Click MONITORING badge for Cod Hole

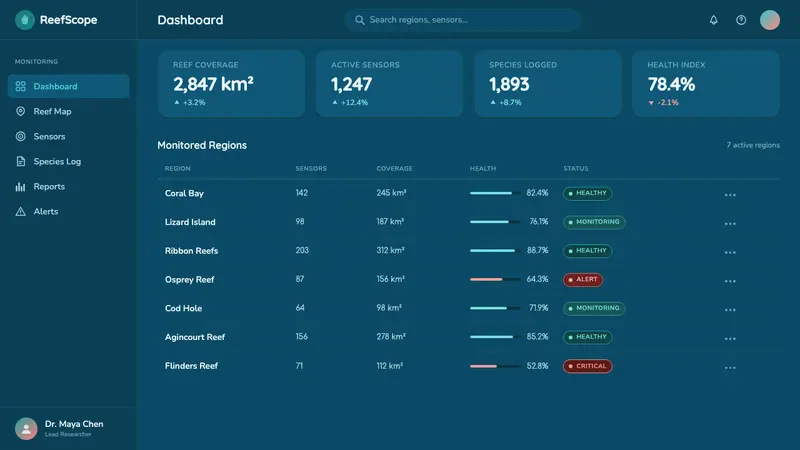pos(594,308)
